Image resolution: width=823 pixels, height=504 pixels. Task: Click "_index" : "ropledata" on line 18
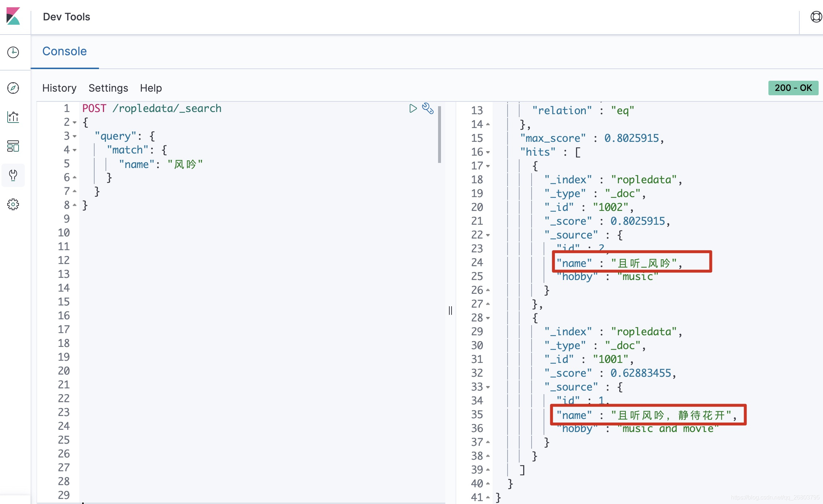pos(613,180)
